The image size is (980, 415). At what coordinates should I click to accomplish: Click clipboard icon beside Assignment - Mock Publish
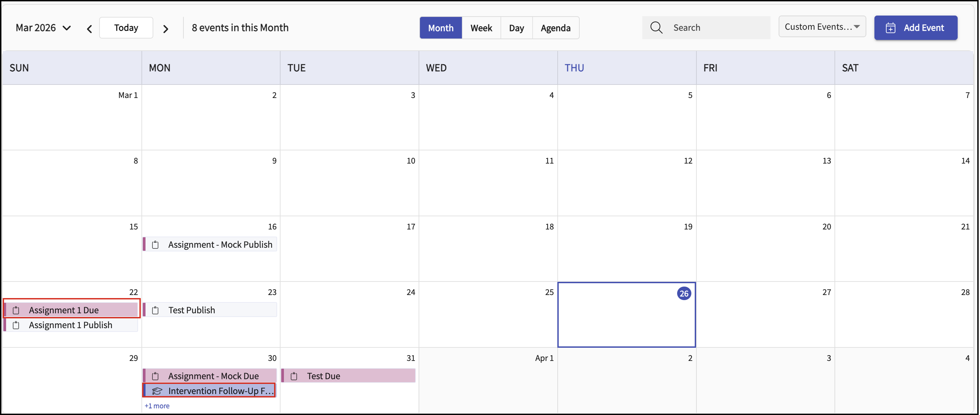tap(155, 244)
